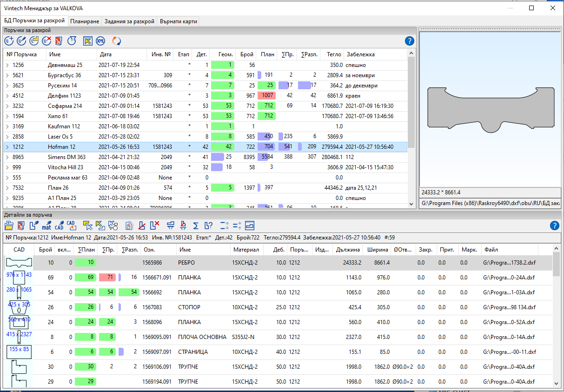This screenshot has width=564, height=392.
Task: Click the red 71 ∑Пр. bar in the ПЛАНКА row
Action: 107,278
